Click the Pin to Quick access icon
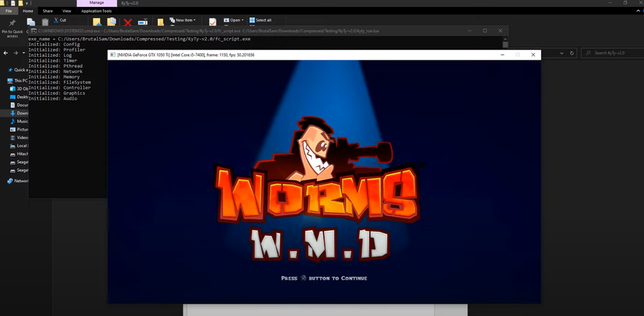The width and height of the screenshot is (644, 316). [x=12, y=23]
